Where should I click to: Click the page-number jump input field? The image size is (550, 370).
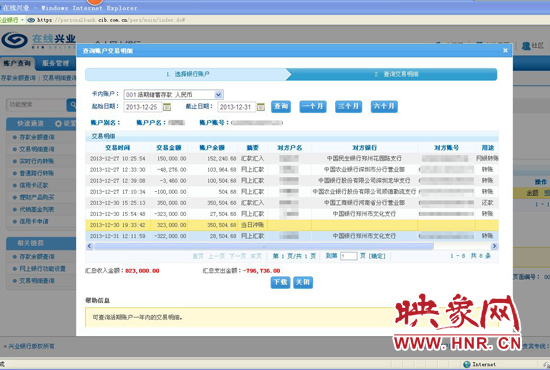coord(349,256)
